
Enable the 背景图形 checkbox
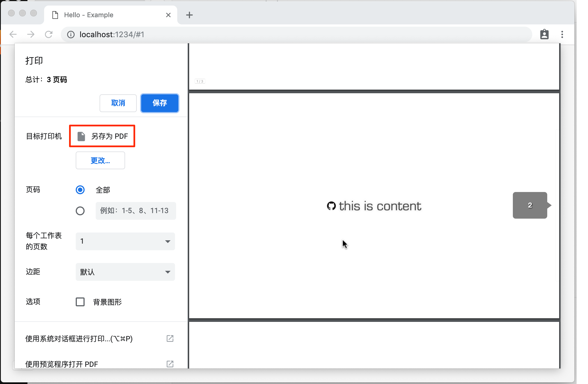tap(80, 302)
